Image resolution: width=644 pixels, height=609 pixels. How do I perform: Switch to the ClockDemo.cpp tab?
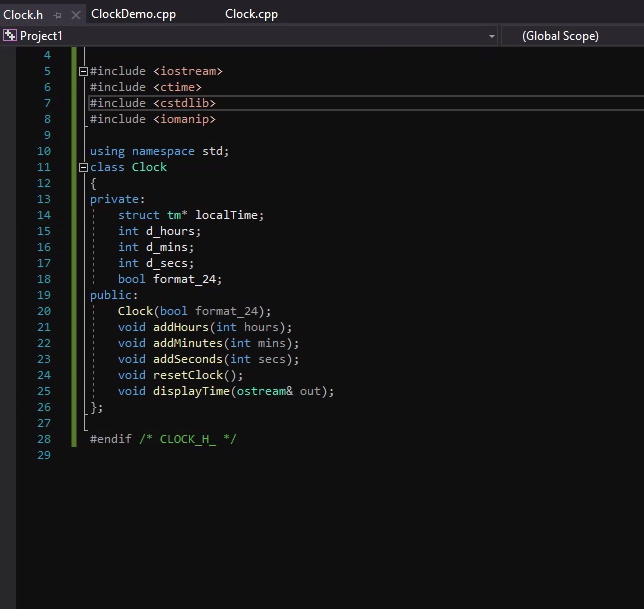coord(133,15)
